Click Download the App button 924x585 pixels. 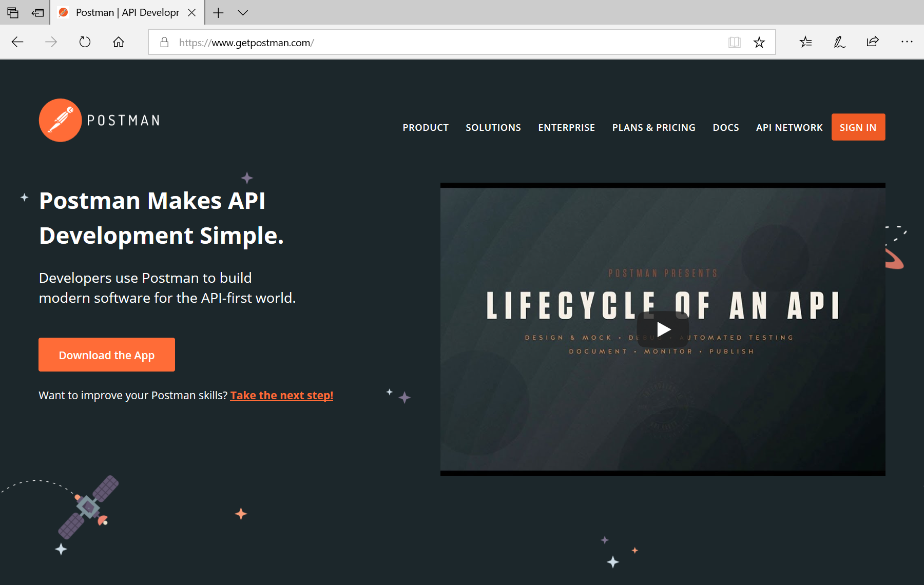(x=107, y=355)
